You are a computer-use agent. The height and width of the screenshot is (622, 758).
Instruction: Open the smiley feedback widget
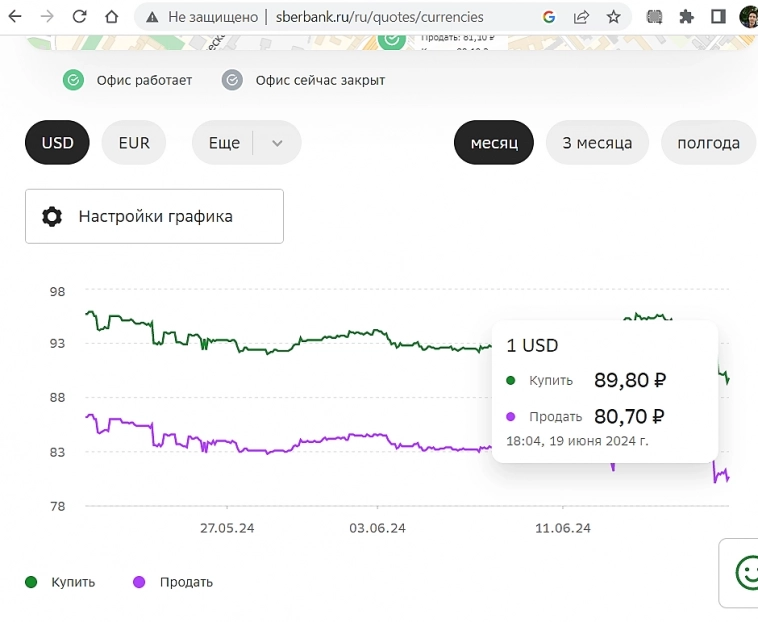pyautogui.click(x=745, y=572)
